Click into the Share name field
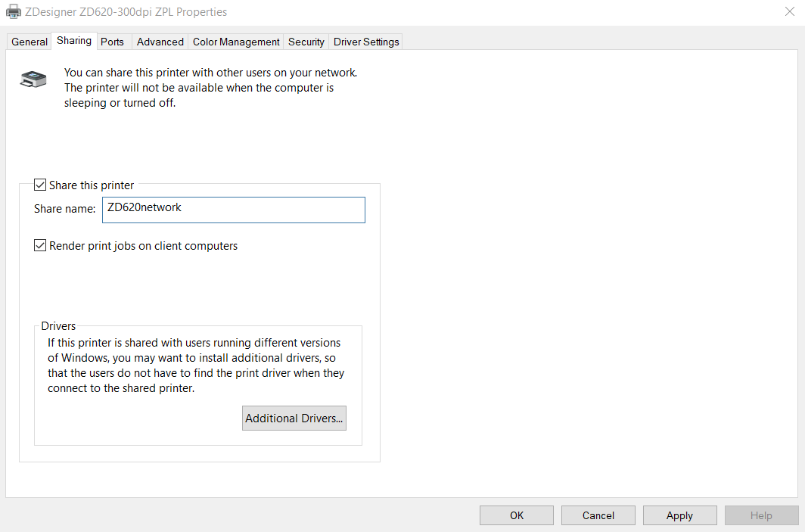Image resolution: width=805 pixels, height=532 pixels. pyautogui.click(x=234, y=210)
